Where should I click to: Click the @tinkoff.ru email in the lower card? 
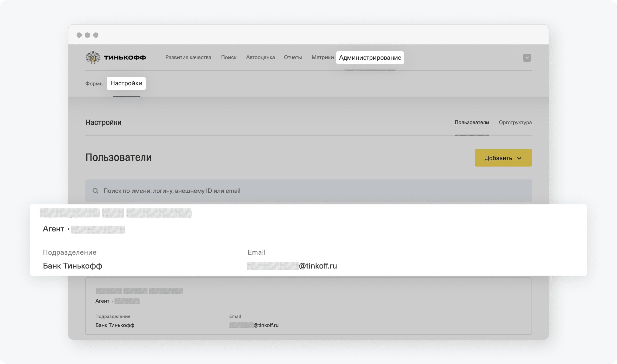266,325
